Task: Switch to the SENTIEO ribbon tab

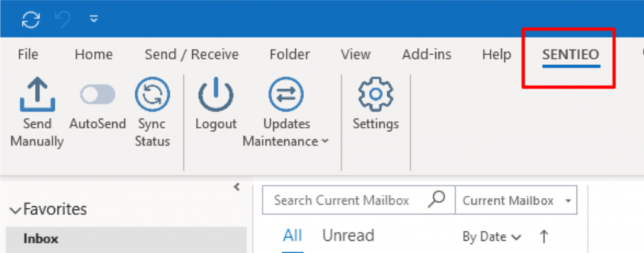Action: pyautogui.click(x=571, y=54)
